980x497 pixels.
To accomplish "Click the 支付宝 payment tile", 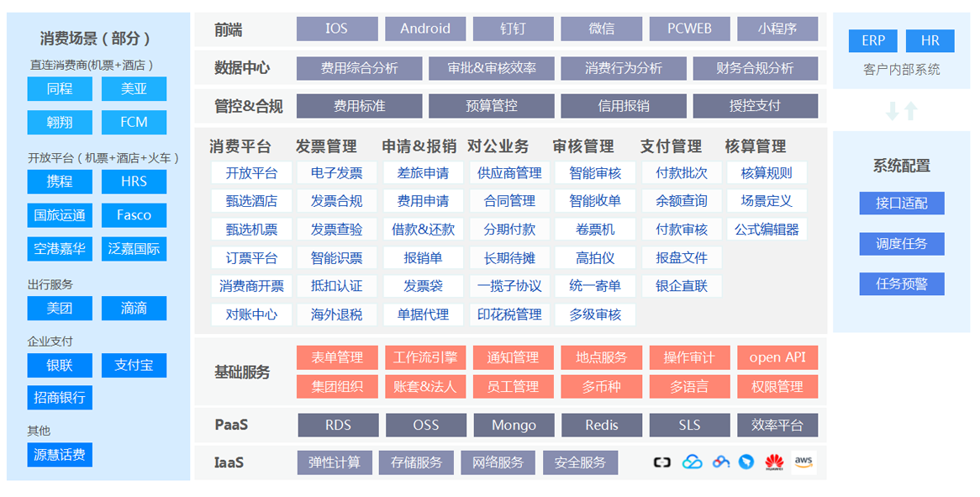I will [134, 365].
